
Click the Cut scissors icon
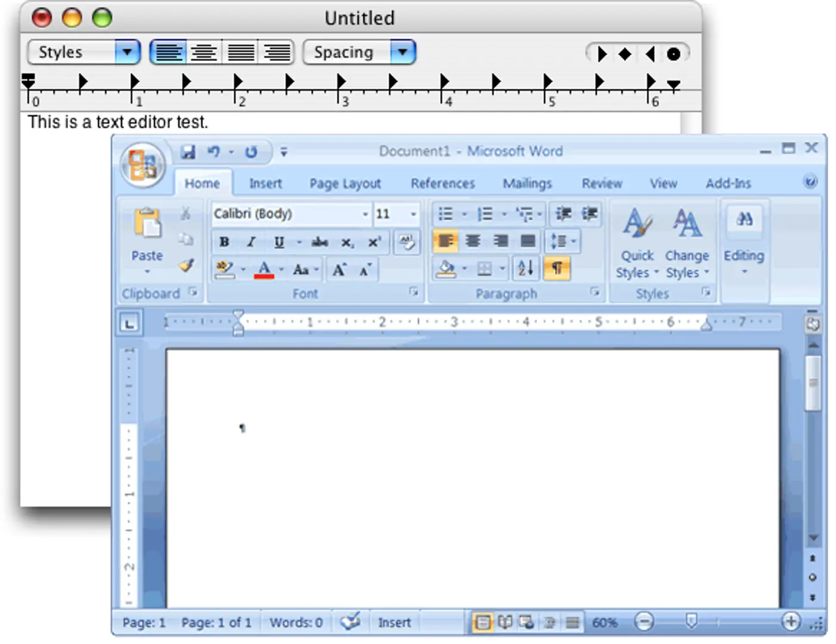click(x=186, y=213)
